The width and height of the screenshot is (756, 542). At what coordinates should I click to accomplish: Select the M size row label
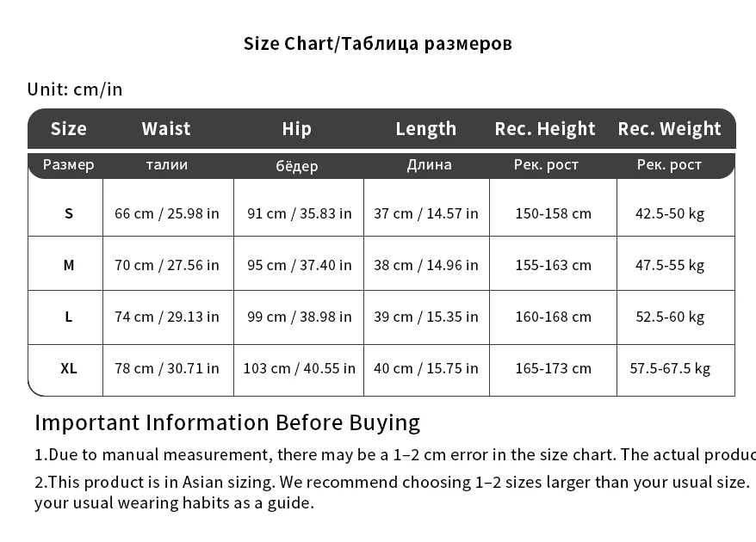pyautogui.click(x=69, y=265)
